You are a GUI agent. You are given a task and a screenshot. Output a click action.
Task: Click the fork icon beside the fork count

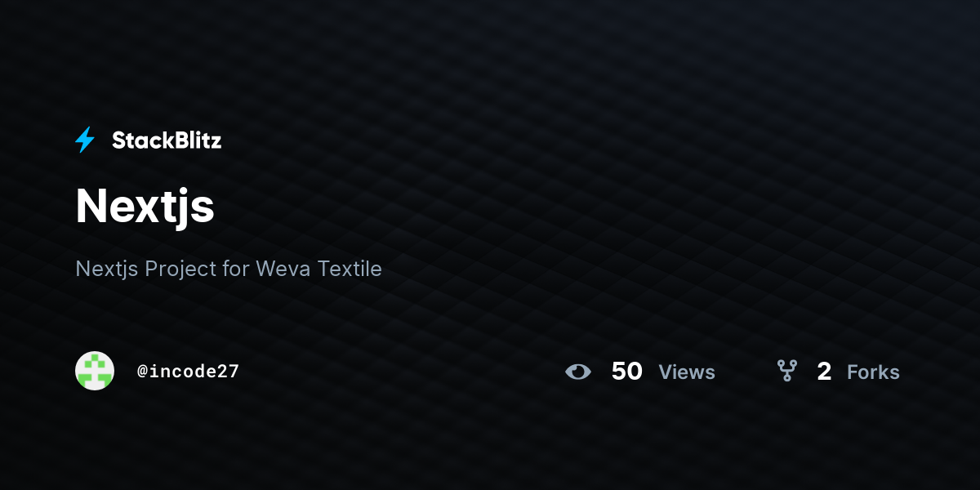(787, 372)
